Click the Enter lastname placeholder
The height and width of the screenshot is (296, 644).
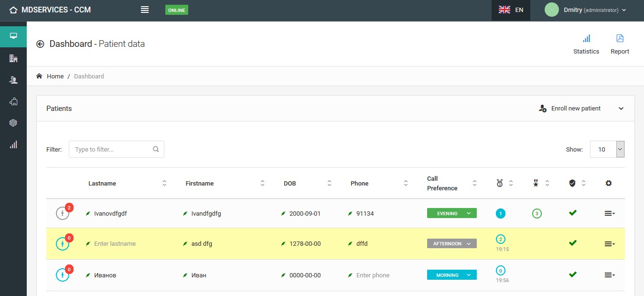[x=115, y=244]
